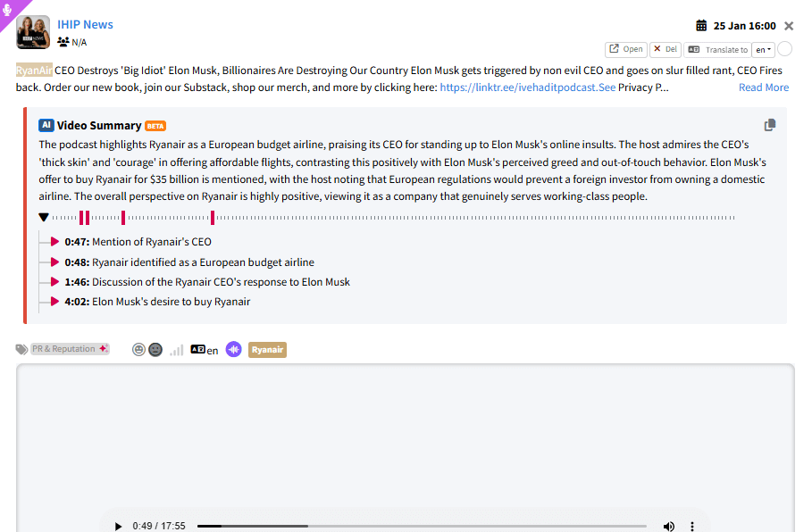
Task: Seek within the audio progress bar
Action: (x=422, y=527)
